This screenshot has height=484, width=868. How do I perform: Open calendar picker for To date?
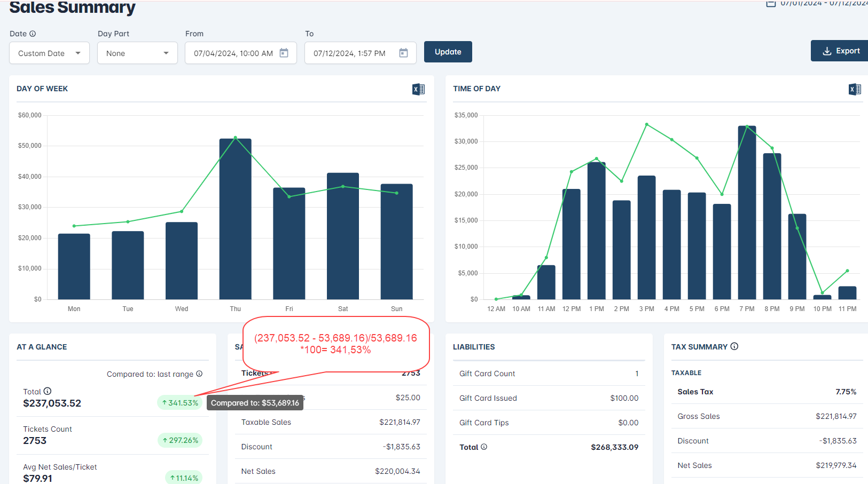(404, 53)
